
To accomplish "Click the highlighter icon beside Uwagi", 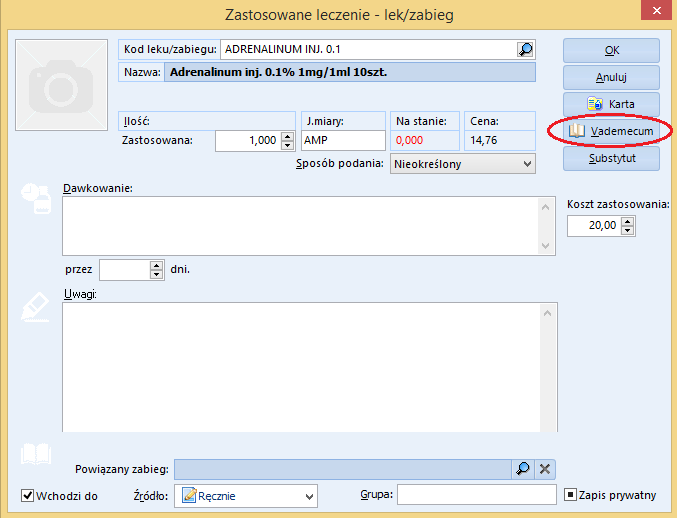I will pos(35,307).
